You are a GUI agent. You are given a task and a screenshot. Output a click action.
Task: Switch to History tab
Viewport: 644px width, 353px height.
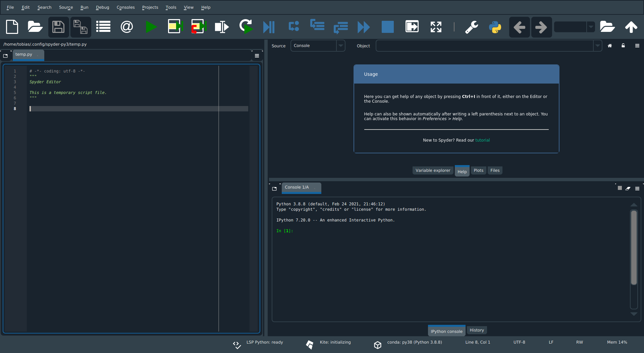[x=477, y=330]
